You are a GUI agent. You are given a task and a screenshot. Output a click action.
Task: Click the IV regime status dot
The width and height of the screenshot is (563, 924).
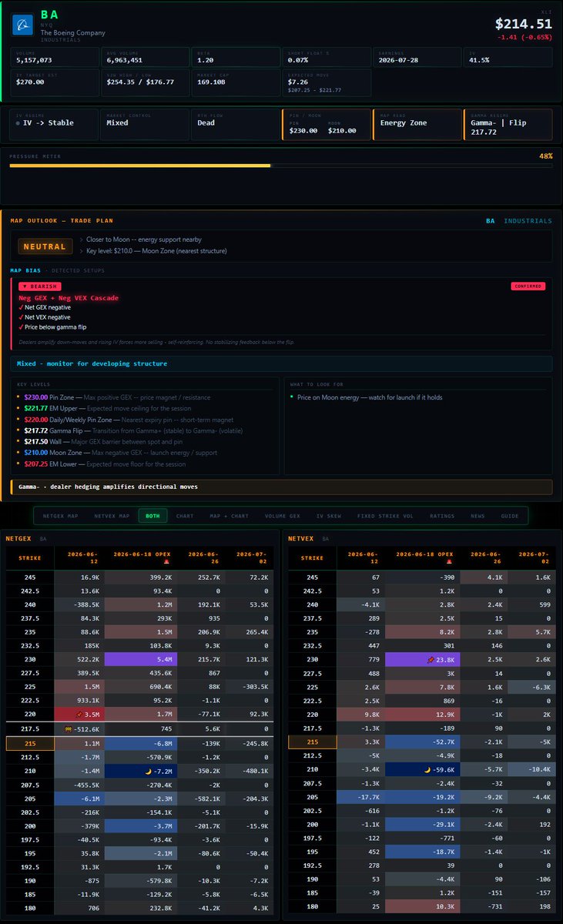coord(18,123)
